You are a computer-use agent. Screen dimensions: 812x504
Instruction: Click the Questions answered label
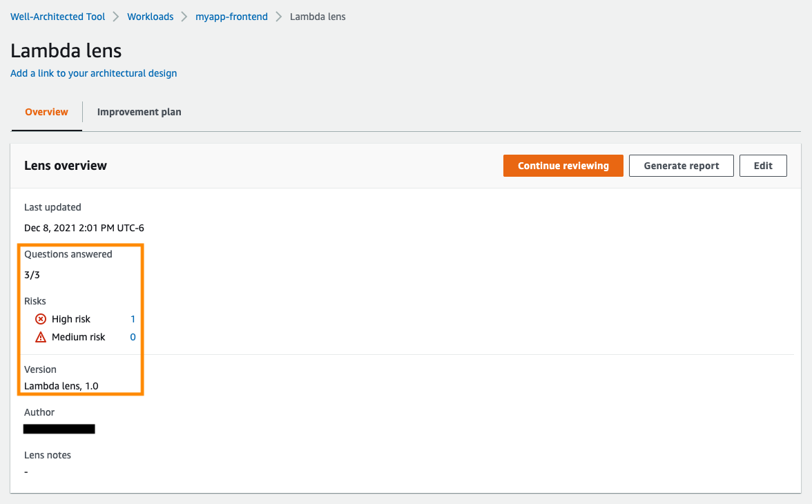pyautogui.click(x=68, y=254)
